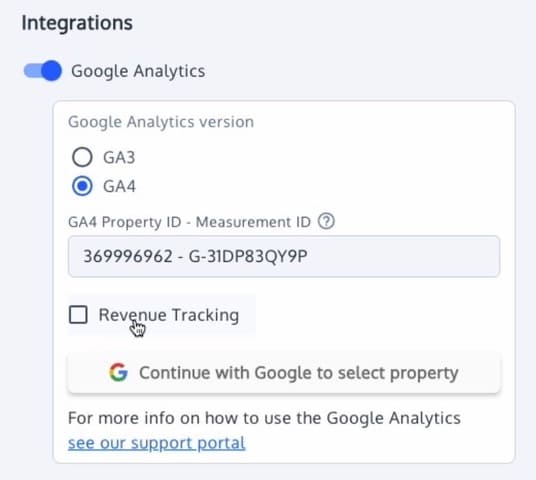Click Continue with Google to select property

click(284, 373)
